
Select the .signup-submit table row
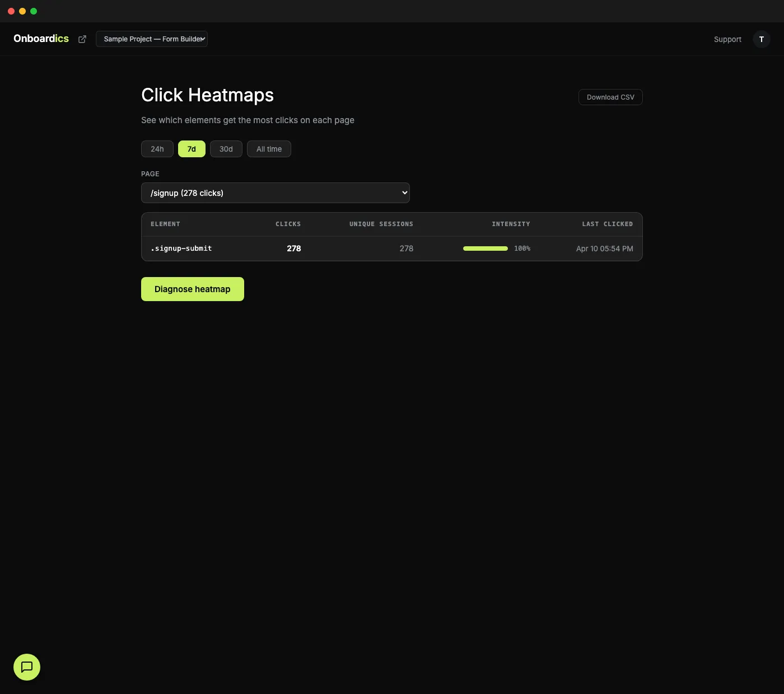point(392,248)
